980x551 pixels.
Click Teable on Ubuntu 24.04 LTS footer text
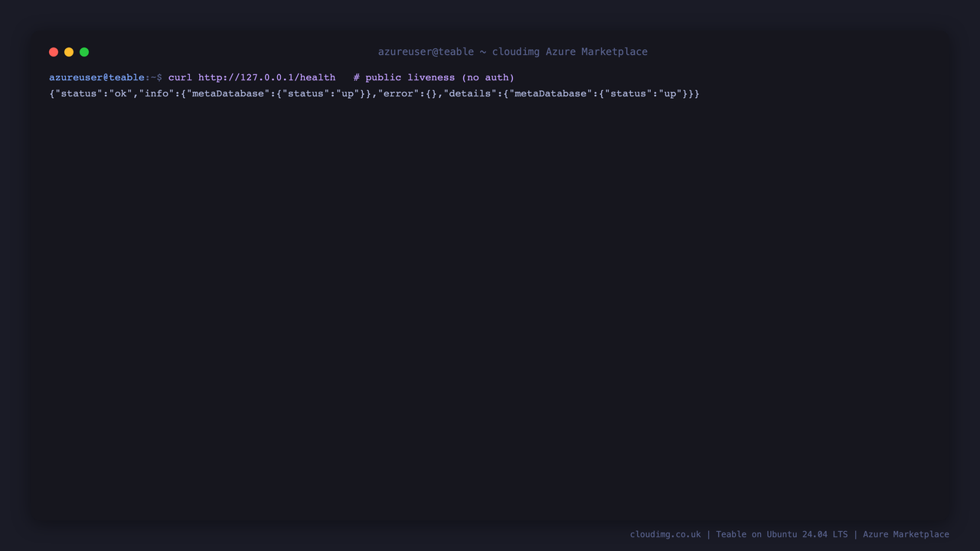click(x=782, y=534)
